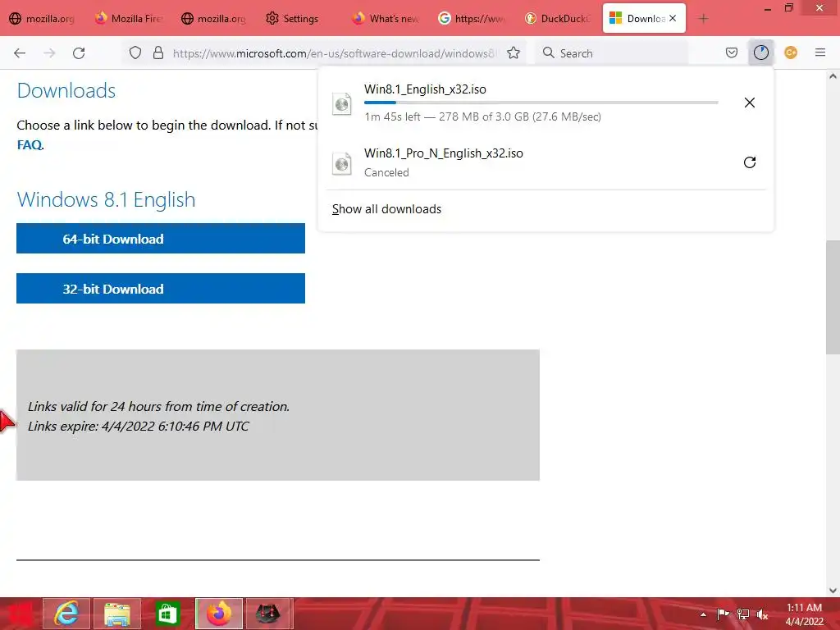
Task: Switch to the What's new tab
Action: tap(386, 19)
